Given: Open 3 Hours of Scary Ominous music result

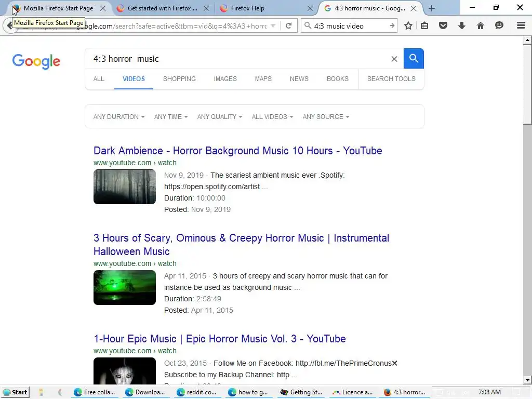Looking at the screenshot, I should 241,245.
